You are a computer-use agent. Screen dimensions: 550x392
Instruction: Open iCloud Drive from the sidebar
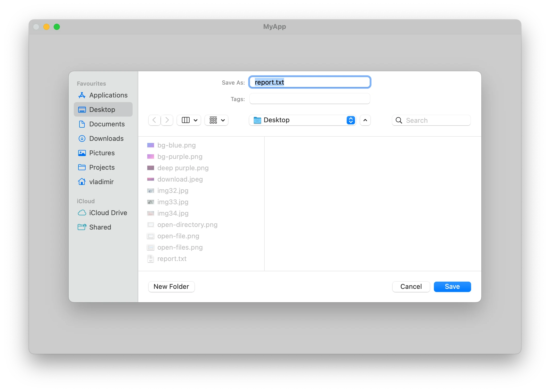coord(108,213)
